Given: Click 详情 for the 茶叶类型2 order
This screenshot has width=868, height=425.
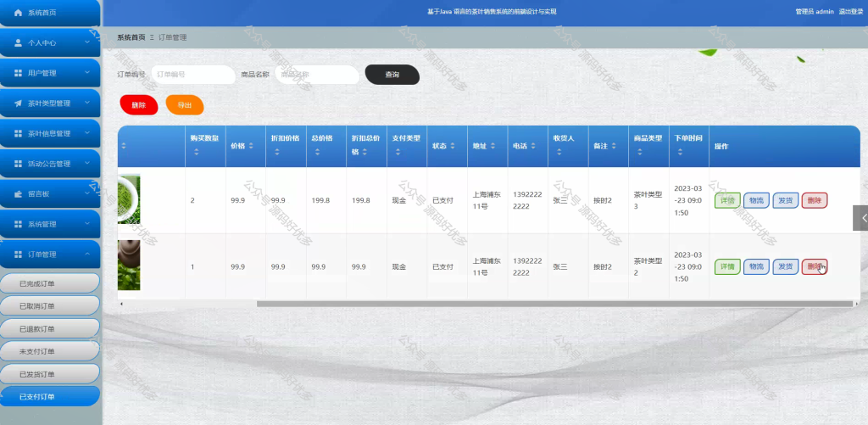Looking at the screenshot, I should click(727, 267).
